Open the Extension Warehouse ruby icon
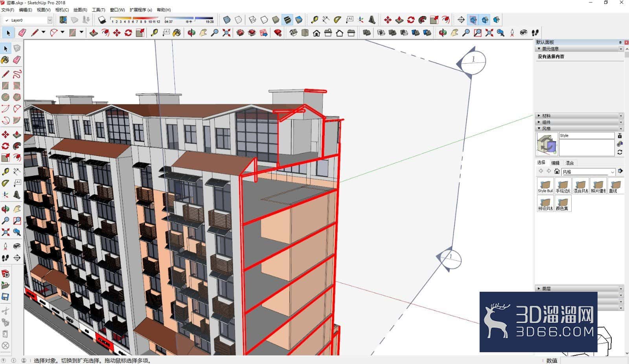 coord(278,33)
